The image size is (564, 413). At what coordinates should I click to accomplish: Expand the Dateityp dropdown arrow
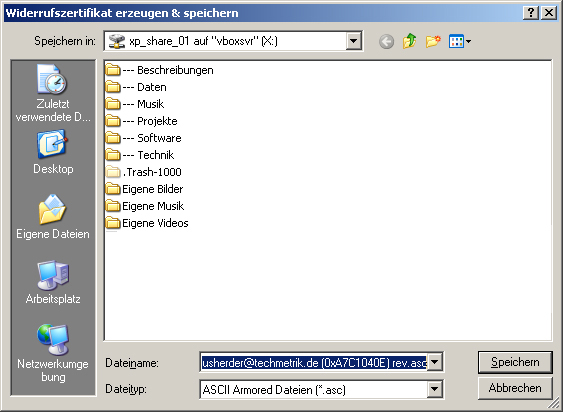435,389
